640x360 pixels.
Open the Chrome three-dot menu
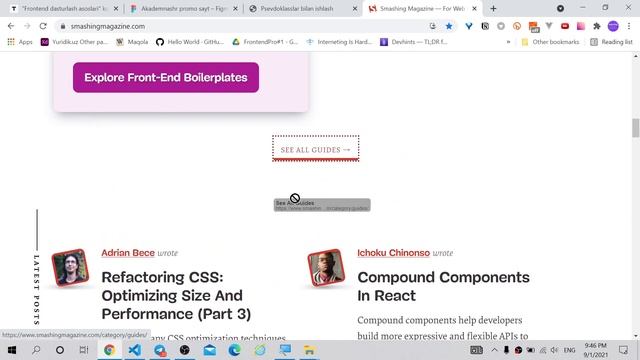click(x=629, y=26)
